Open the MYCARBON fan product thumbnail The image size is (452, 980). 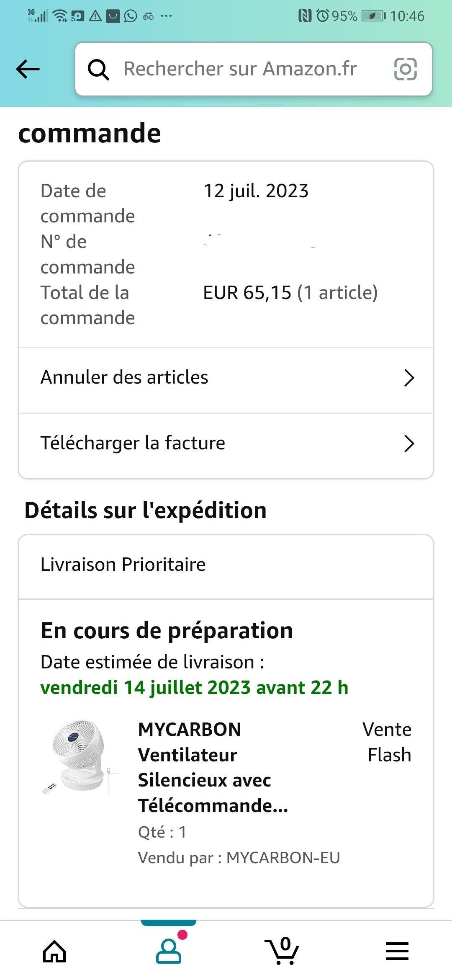(x=80, y=757)
